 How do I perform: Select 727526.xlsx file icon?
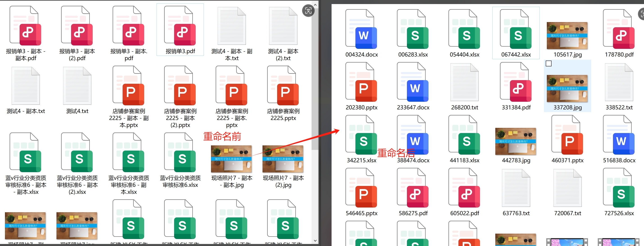coord(619,188)
